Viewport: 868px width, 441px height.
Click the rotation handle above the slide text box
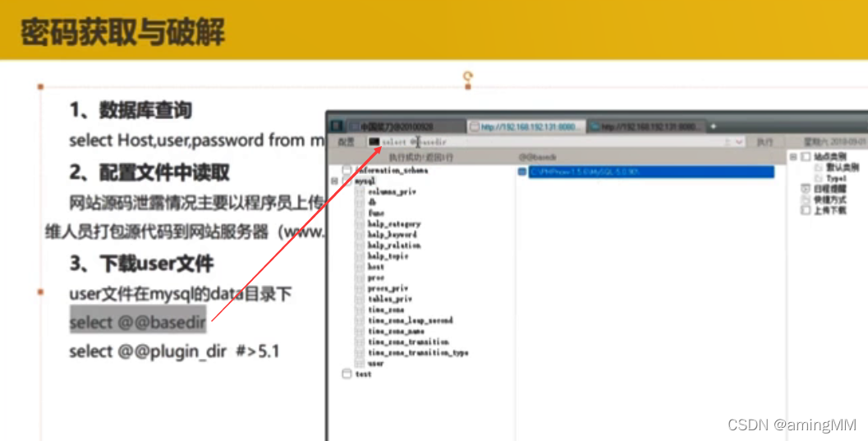468,76
